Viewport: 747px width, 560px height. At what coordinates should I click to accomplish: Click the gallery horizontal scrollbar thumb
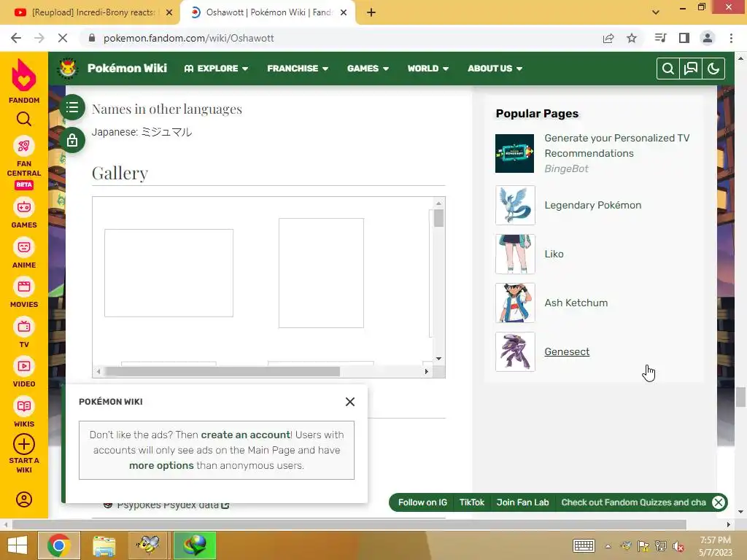(x=222, y=371)
